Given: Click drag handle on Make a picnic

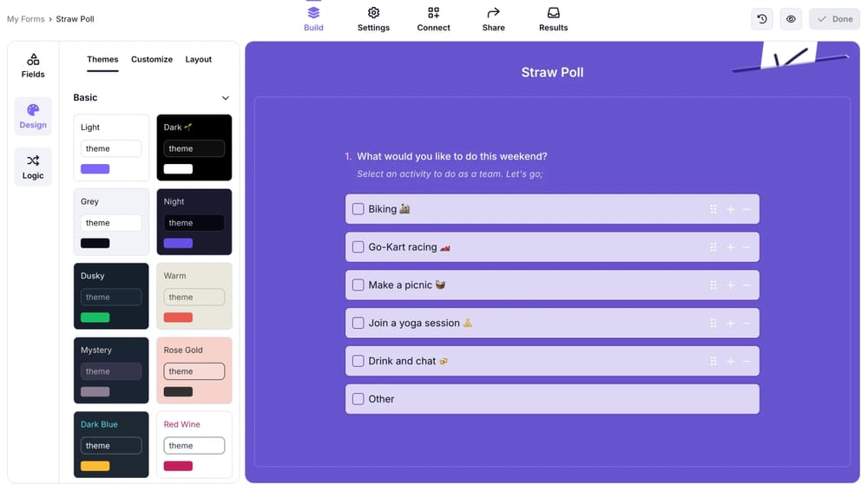Looking at the screenshot, I should coord(713,285).
